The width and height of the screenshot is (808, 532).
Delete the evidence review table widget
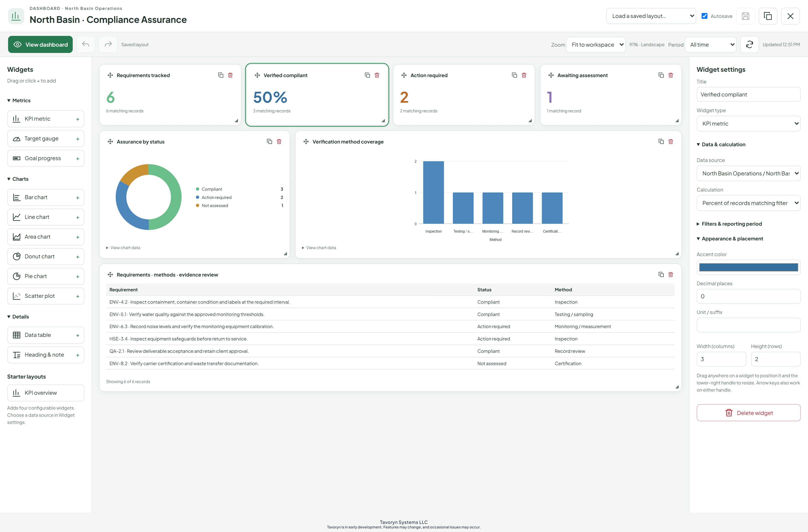coord(670,275)
